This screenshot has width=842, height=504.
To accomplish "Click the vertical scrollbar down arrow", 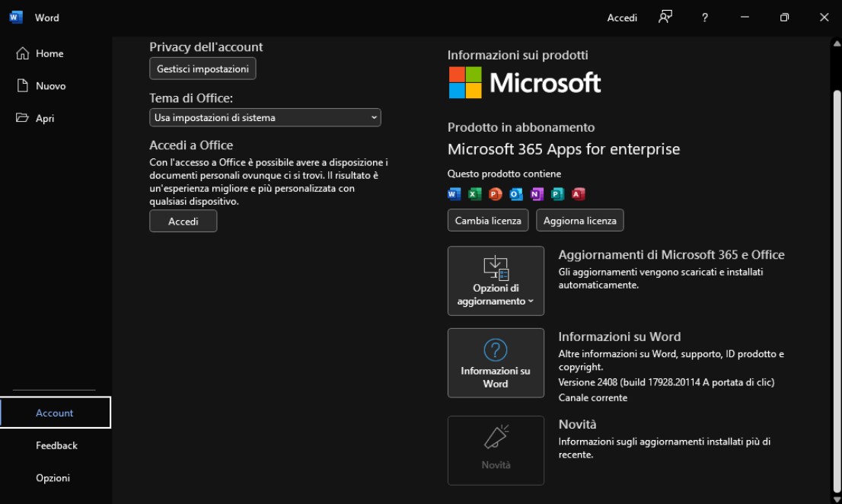I will 837,499.
